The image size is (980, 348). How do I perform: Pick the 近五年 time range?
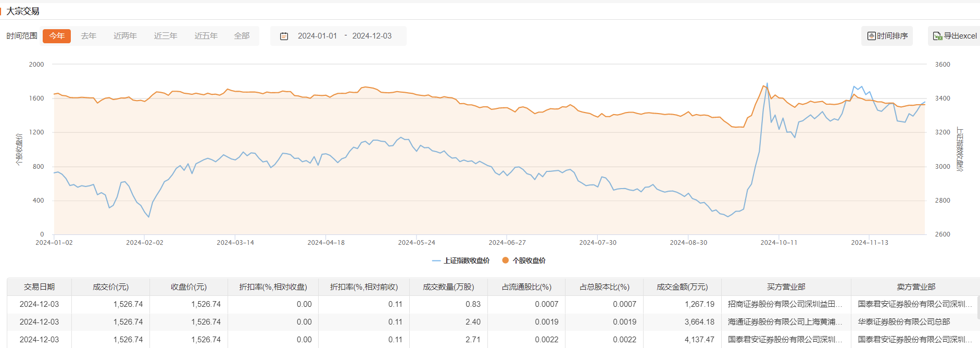[x=206, y=36]
